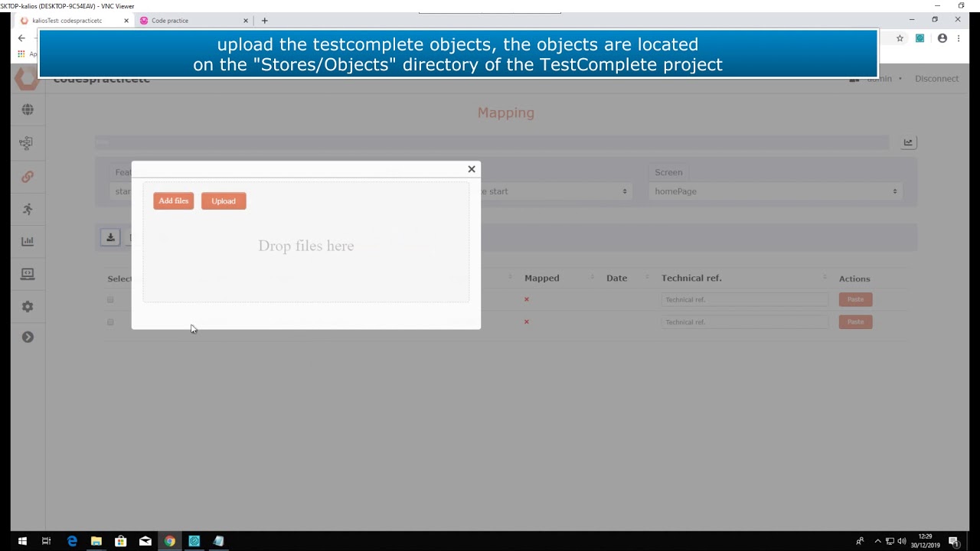Open File Explorer from the taskbar
980x551 pixels.
click(96, 541)
